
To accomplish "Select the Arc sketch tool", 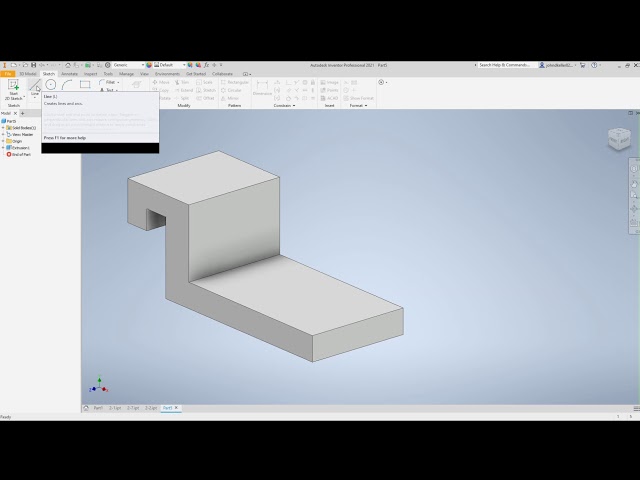I will tap(67, 85).
